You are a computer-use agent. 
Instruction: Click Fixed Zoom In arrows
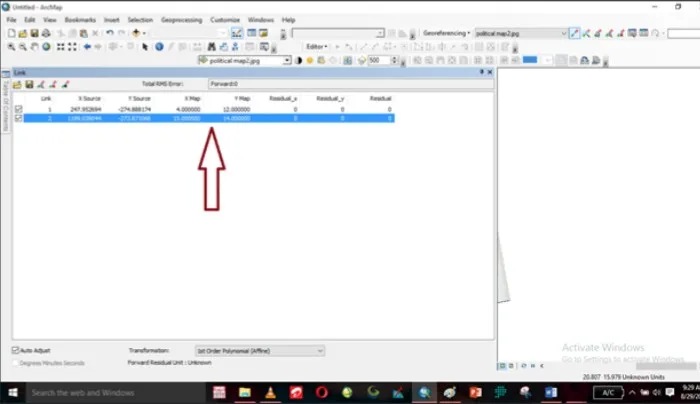[61, 47]
